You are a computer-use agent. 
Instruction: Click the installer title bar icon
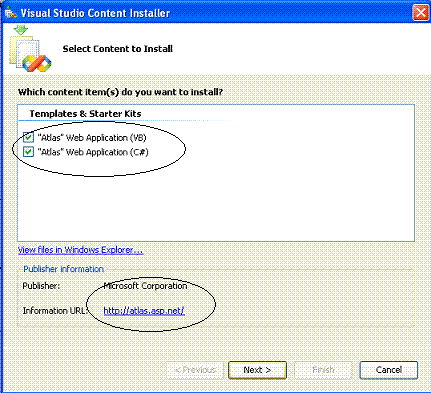pos(11,13)
